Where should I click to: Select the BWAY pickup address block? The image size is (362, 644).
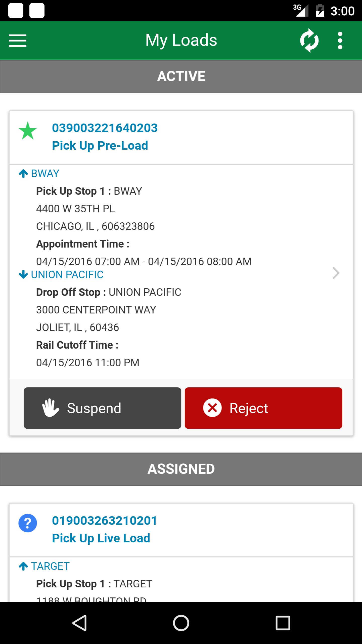(96, 218)
